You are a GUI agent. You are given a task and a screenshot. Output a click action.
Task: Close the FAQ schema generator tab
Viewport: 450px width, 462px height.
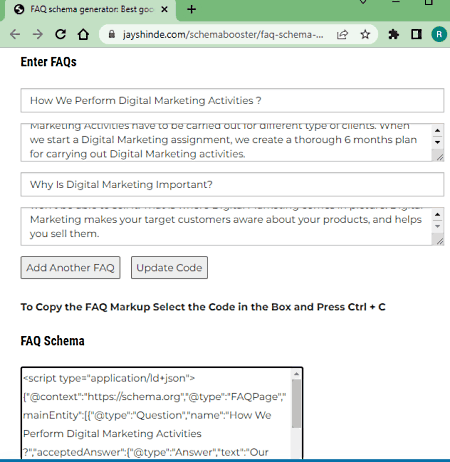pyautogui.click(x=164, y=9)
